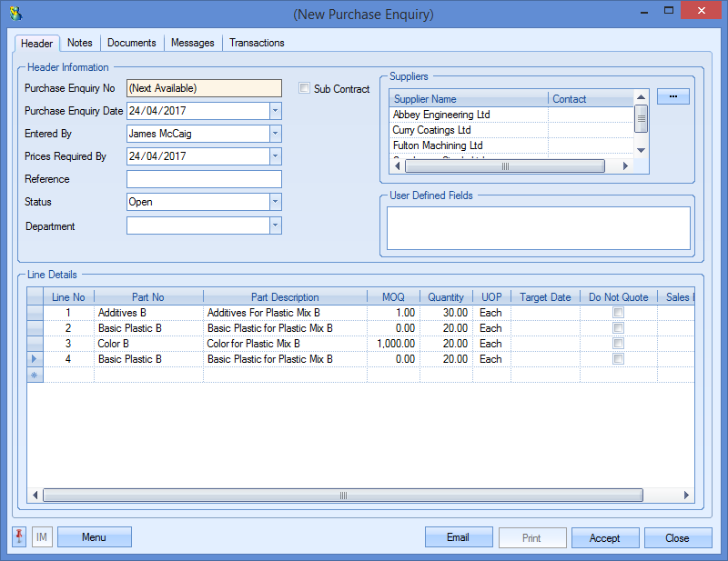Open the Transactions tab

[257, 43]
